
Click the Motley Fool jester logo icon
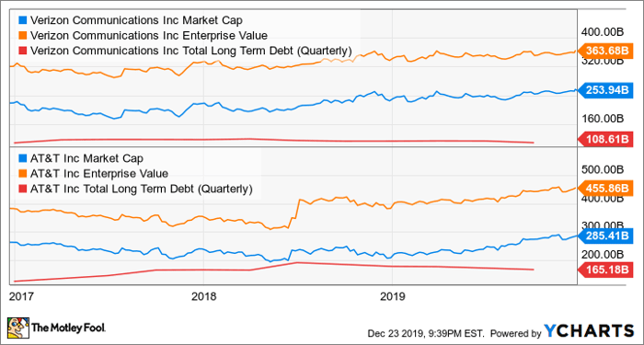coord(18,327)
